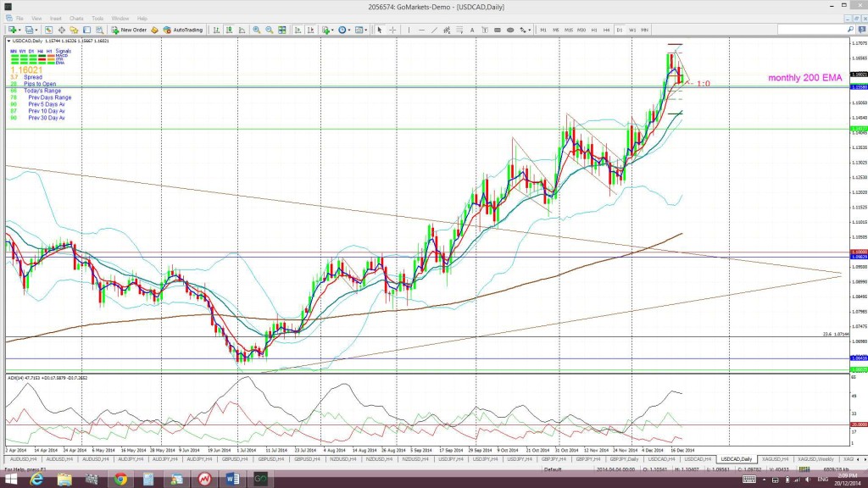Toggle the M1 timeframe
Screen dimensions: 868x488
pyautogui.click(x=543, y=30)
